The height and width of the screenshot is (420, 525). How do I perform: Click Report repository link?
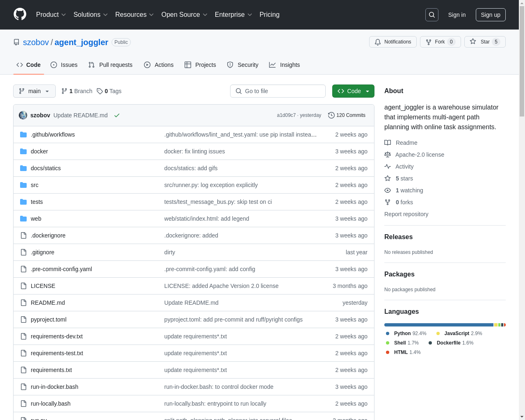406,214
